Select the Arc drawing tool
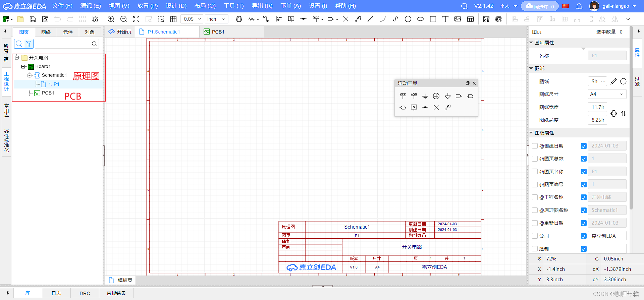Screen dimensions: 644x300 tap(383, 19)
